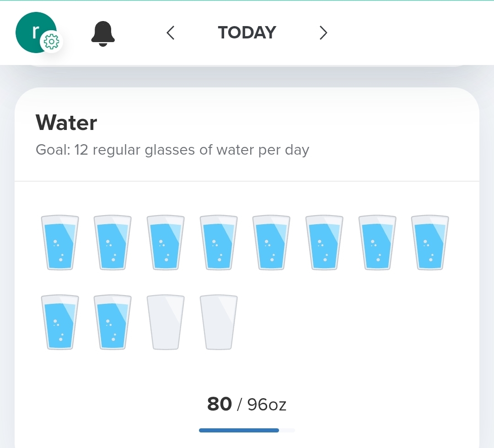Screen dimensions: 494x448
Task: Open the profile avatar with letter r
Action: [33, 31]
